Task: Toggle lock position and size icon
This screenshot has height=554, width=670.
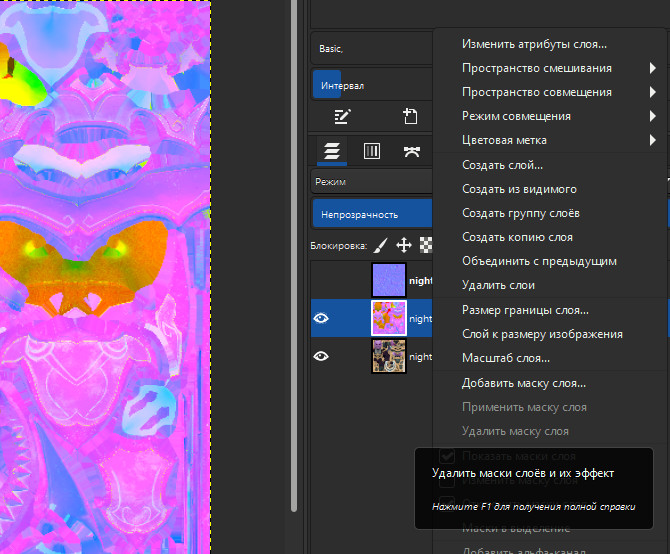Action: (404, 246)
